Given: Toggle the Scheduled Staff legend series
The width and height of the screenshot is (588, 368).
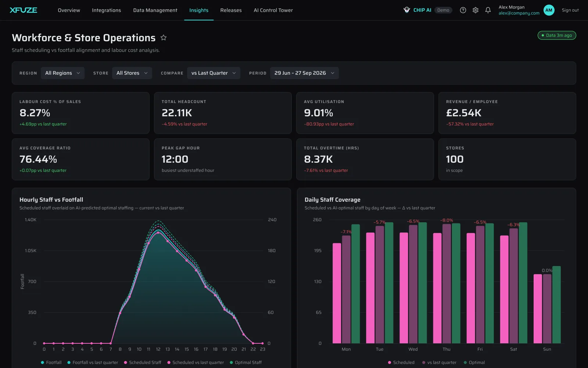Looking at the screenshot, I should (143, 362).
